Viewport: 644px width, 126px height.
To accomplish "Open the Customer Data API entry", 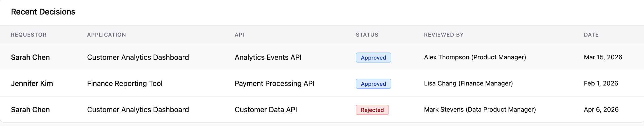I will point(266,109).
